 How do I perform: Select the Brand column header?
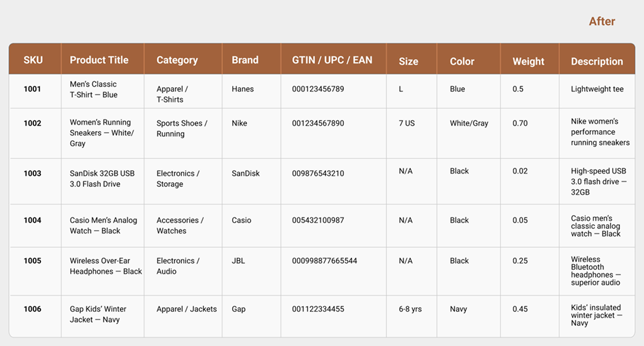245,60
